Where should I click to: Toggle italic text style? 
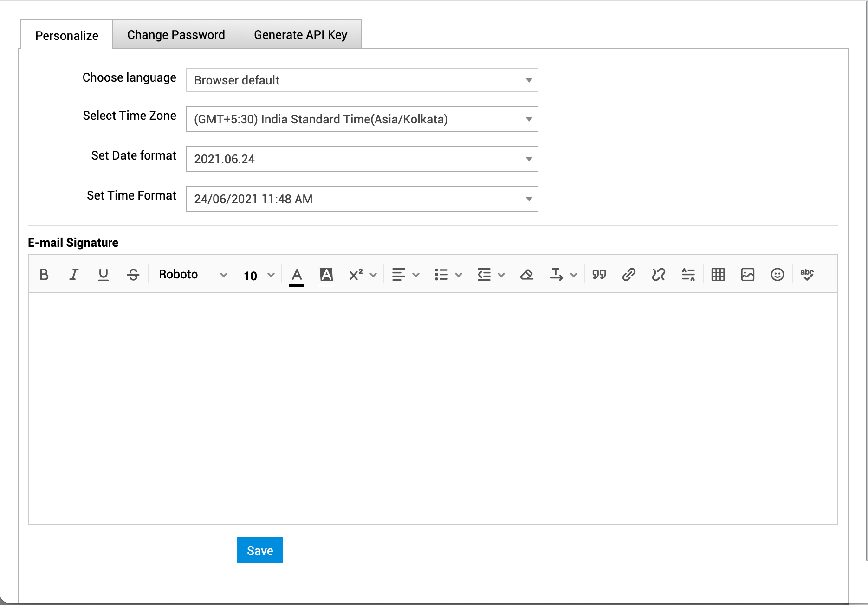74,275
